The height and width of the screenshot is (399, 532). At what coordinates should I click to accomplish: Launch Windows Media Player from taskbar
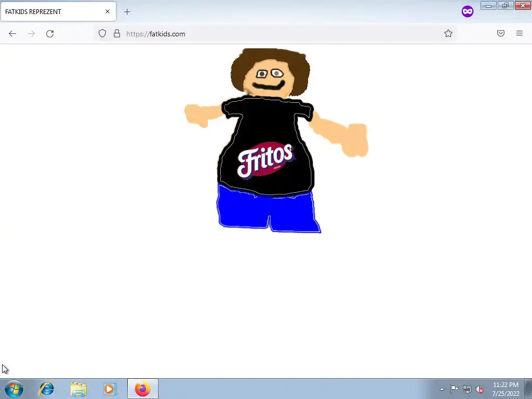pyautogui.click(x=110, y=389)
